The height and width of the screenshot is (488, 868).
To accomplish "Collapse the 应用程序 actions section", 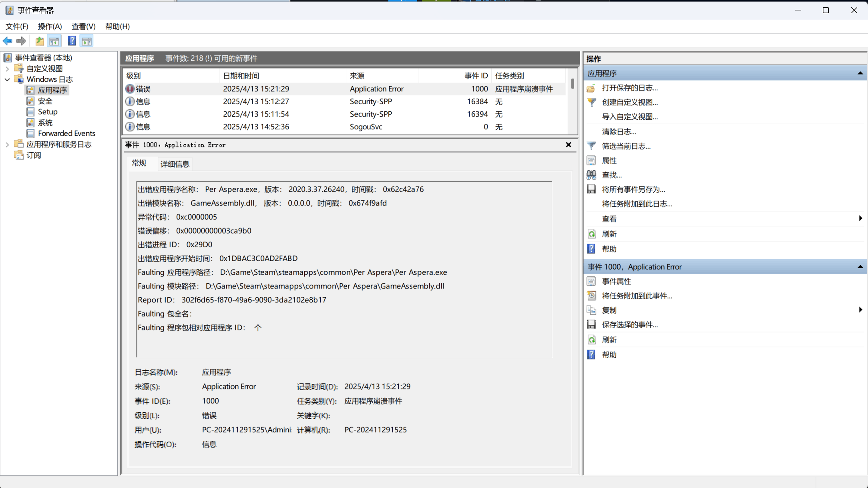I will pos(860,73).
